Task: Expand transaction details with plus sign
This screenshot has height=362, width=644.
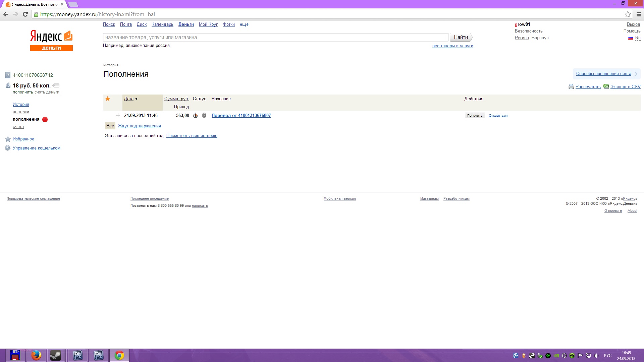Action: [118, 115]
